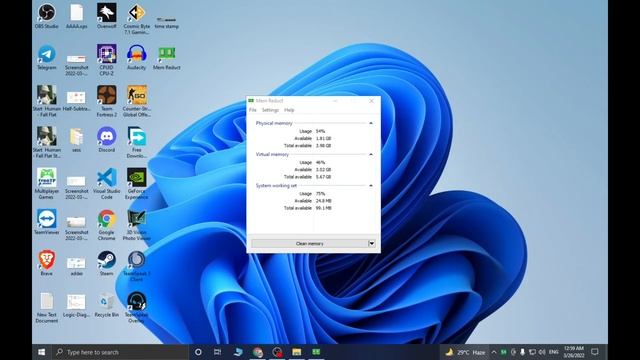Click the Clean memory button
The width and height of the screenshot is (640, 360).
pyautogui.click(x=309, y=244)
